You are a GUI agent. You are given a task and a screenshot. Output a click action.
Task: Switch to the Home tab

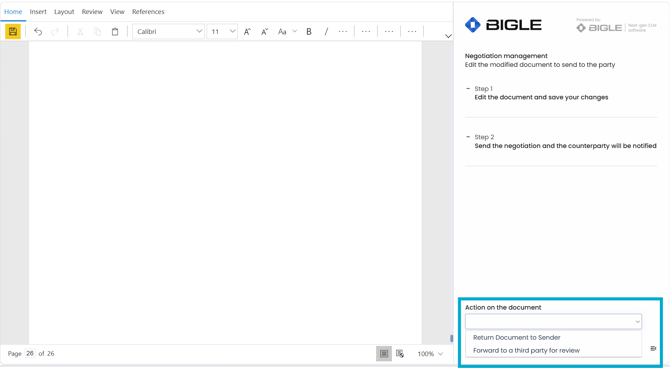click(x=13, y=12)
